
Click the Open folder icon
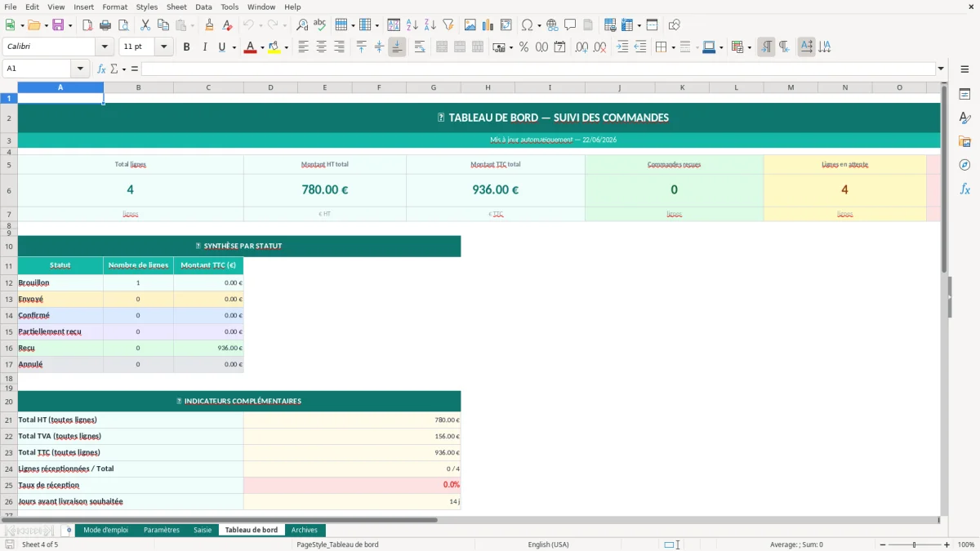click(33, 25)
